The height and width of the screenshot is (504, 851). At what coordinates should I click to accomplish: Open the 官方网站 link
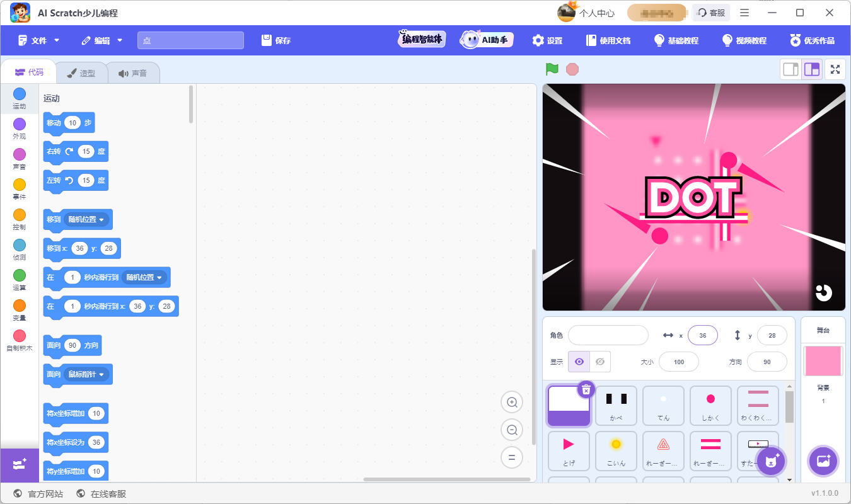click(x=38, y=494)
